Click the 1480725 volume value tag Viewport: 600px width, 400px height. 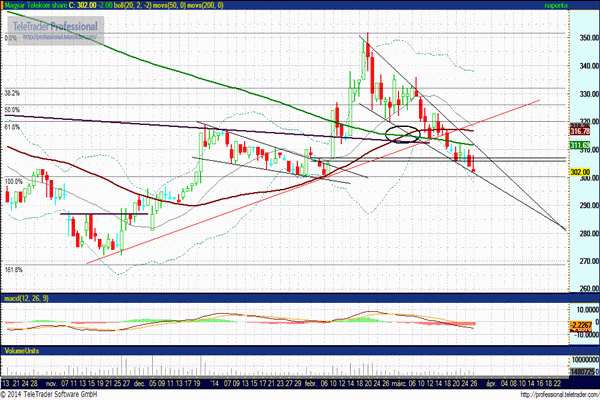[584, 372]
